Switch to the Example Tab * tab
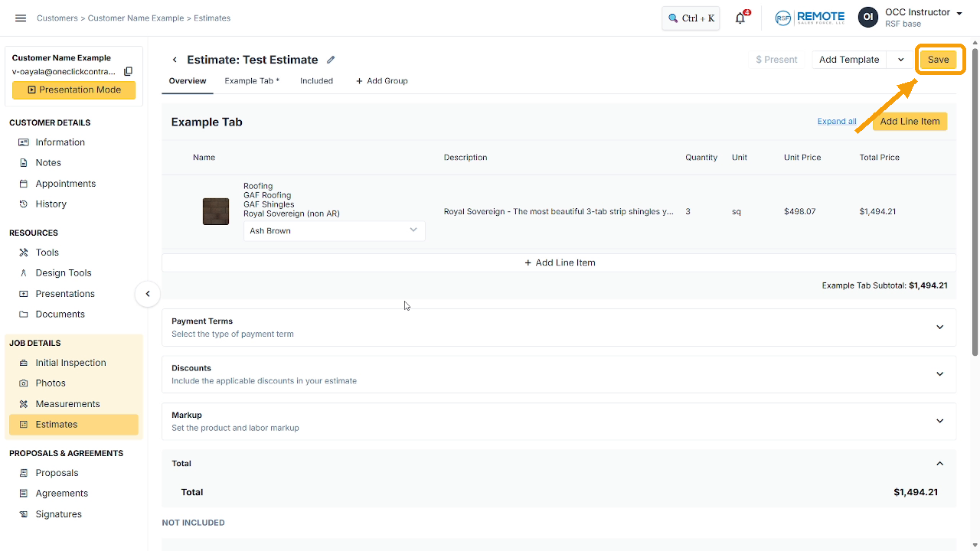Image resolution: width=980 pixels, height=551 pixels. tap(252, 81)
